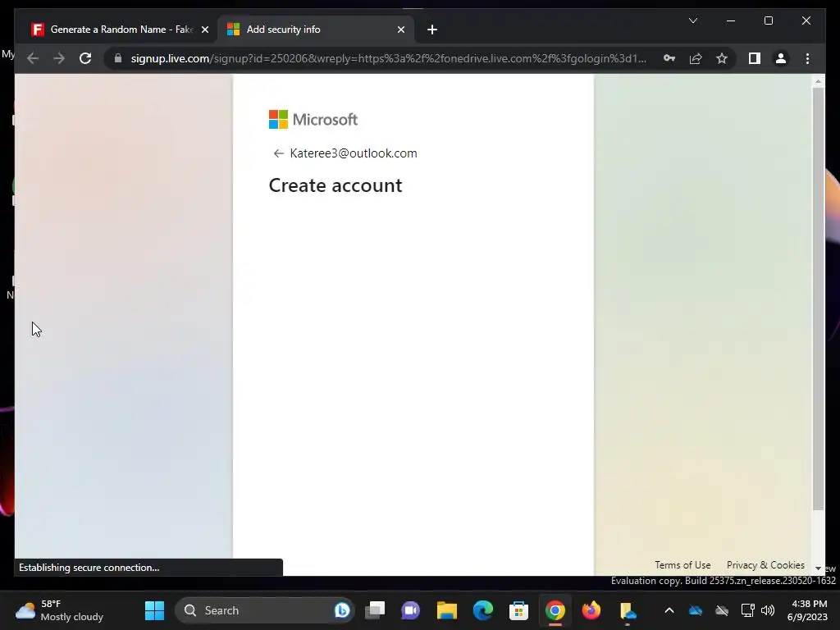
Task: Open saved passwords key icon
Action: [669, 58]
